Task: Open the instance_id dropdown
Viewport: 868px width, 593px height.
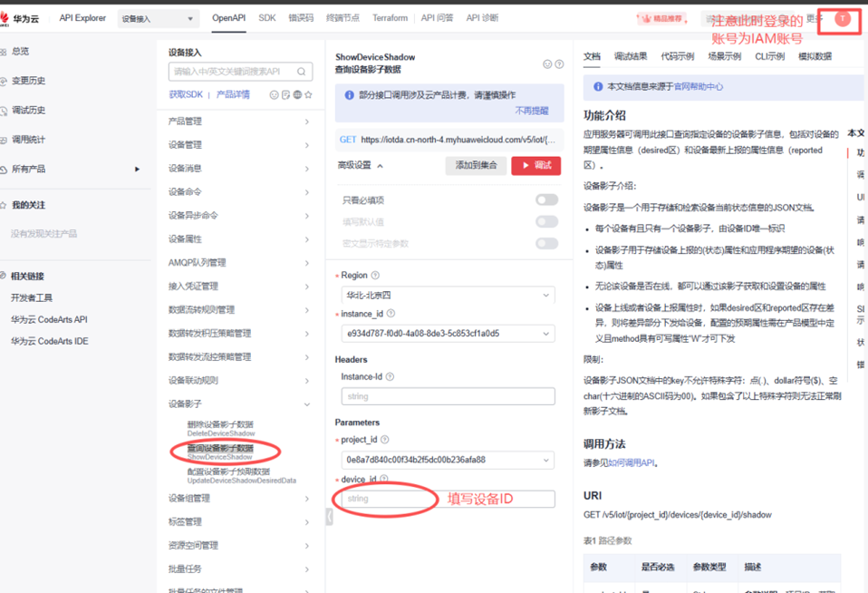Action: [x=448, y=334]
